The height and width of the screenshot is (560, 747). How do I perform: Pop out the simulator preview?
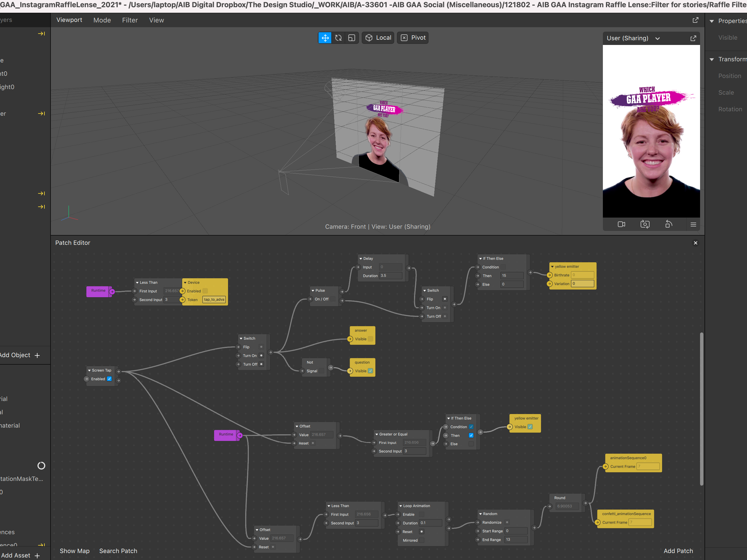point(693,39)
